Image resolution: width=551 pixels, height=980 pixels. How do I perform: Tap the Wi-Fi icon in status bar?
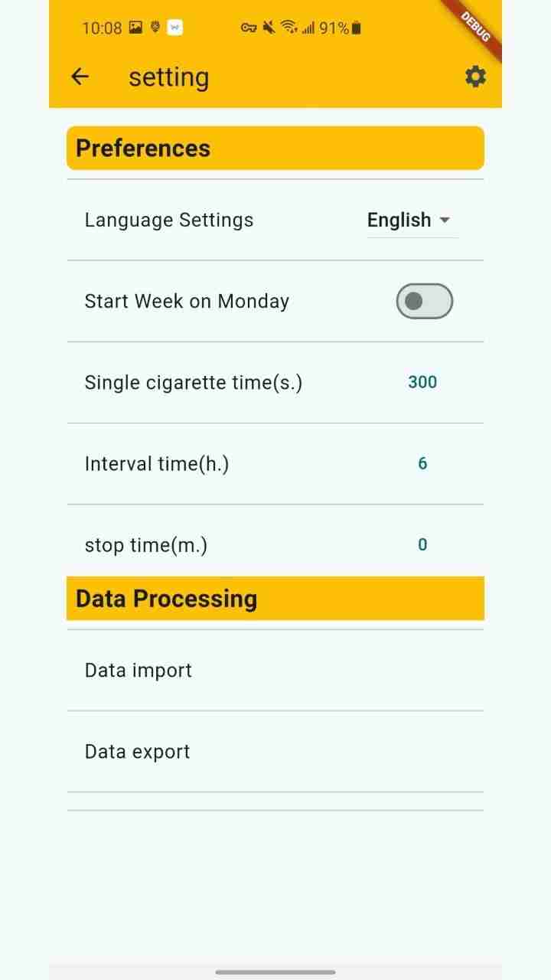coord(289,28)
